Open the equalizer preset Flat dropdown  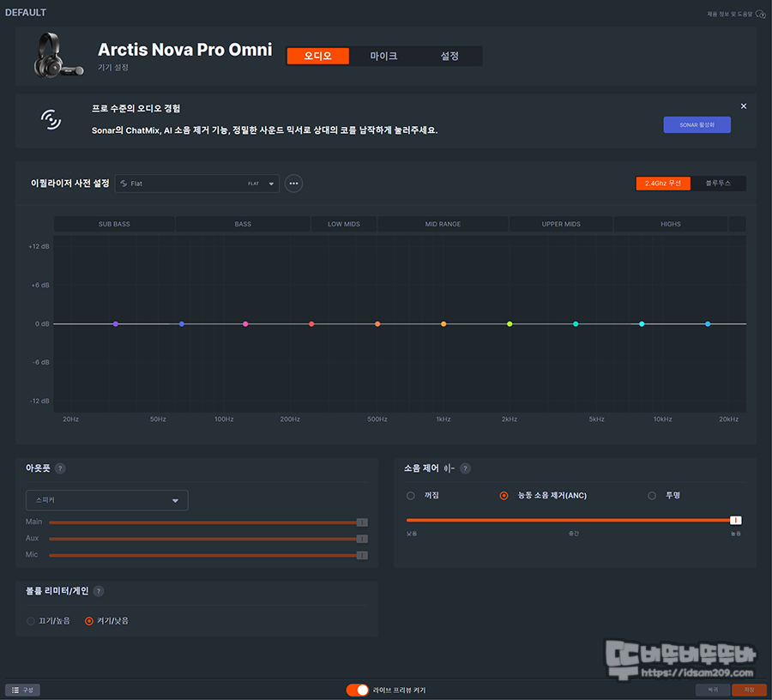[197, 184]
